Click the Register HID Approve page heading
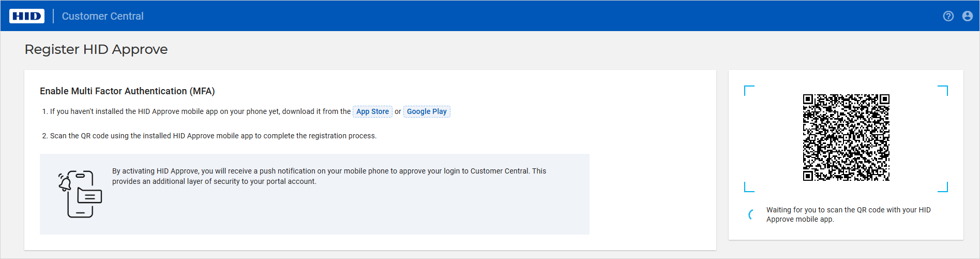Viewport: 980px width, 259px height. click(x=96, y=49)
